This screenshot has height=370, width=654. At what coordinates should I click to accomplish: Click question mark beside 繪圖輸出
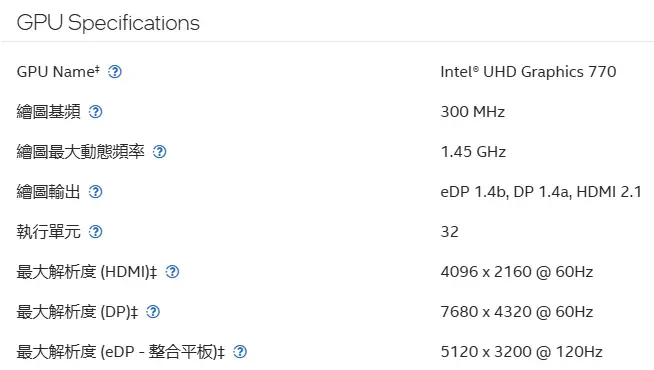coord(96,192)
